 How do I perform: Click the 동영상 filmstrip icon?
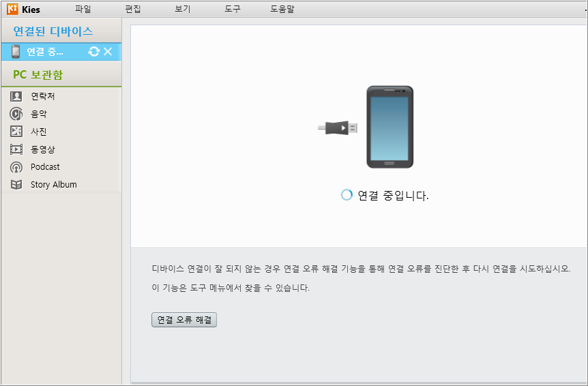[16, 149]
